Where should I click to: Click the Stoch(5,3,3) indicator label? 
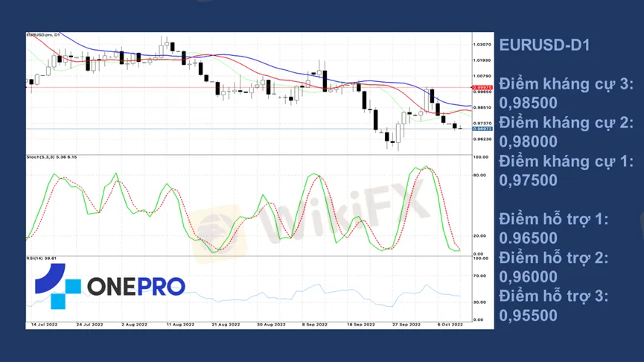pyautogui.click(x=51, y=157)
